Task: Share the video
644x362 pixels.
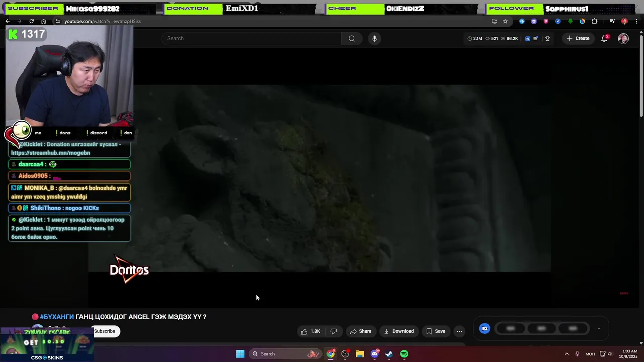Action: point(360,331)
